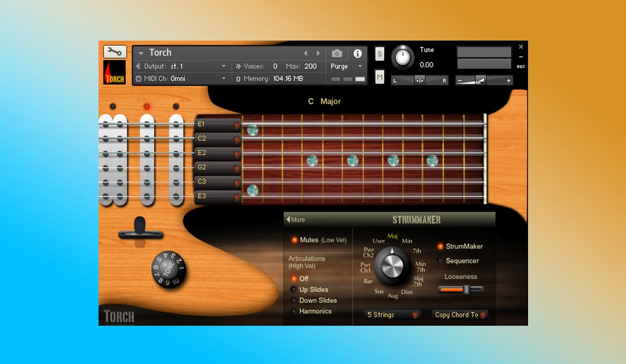Image resolution: width=626 pixels, height=364 pixels.
Task: Show instrument info with the i icon
Action: point(358,53)
